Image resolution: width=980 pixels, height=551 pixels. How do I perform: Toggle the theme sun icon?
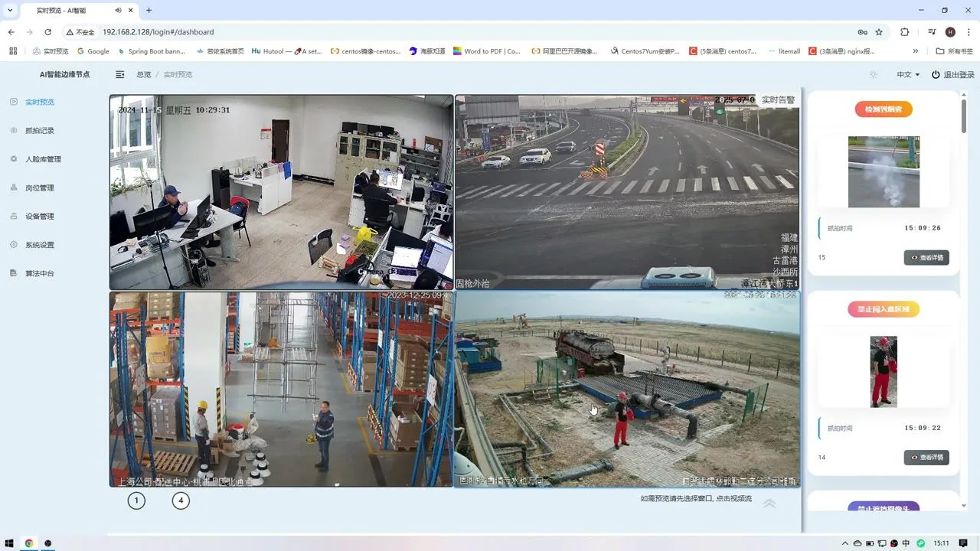tap(874, 74)
